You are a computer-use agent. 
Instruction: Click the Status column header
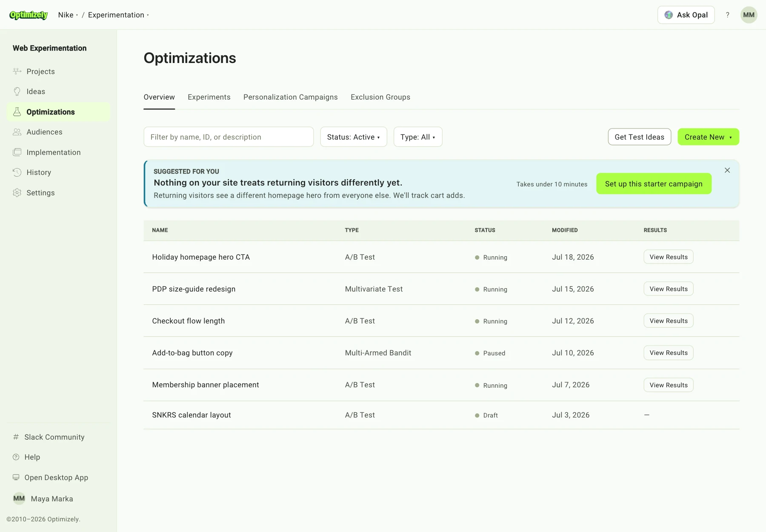485,230
